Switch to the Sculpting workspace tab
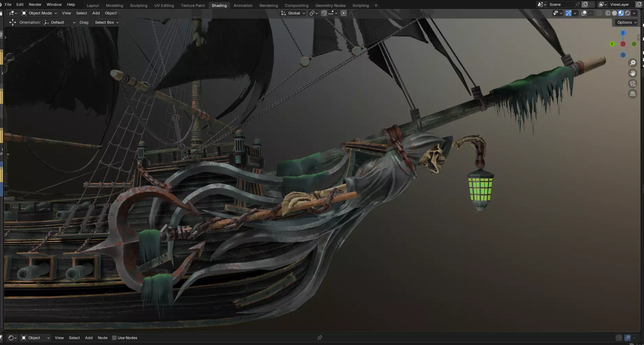 [x=139, y=5]
